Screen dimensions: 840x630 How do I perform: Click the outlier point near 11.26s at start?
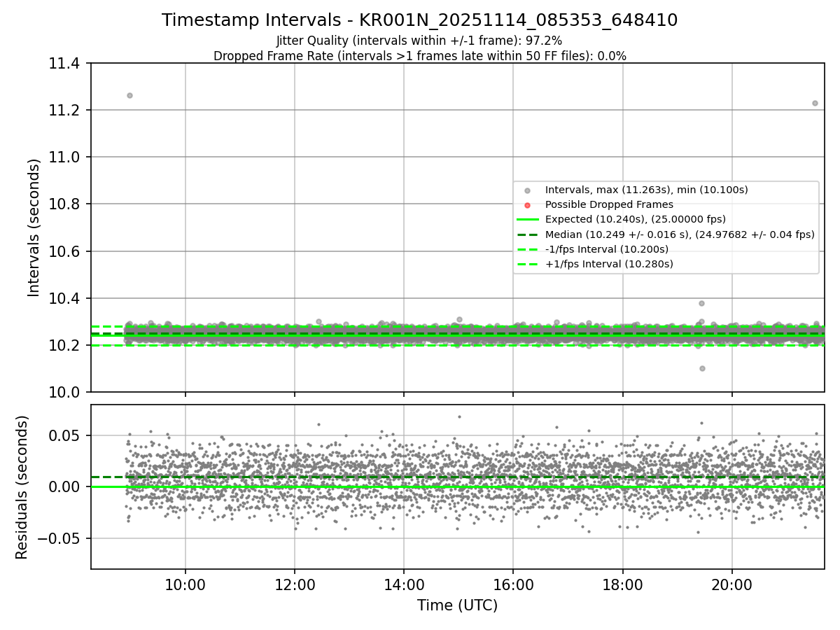pos(129,95)
